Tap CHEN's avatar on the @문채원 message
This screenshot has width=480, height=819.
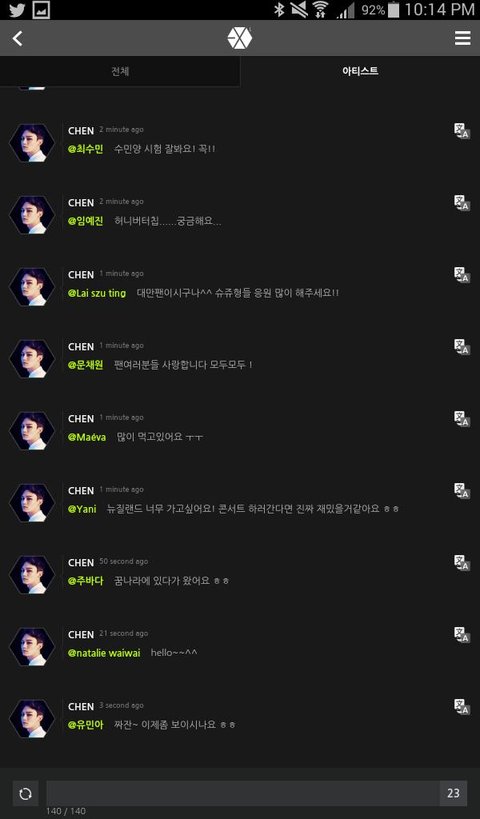(x=32, y=359)
